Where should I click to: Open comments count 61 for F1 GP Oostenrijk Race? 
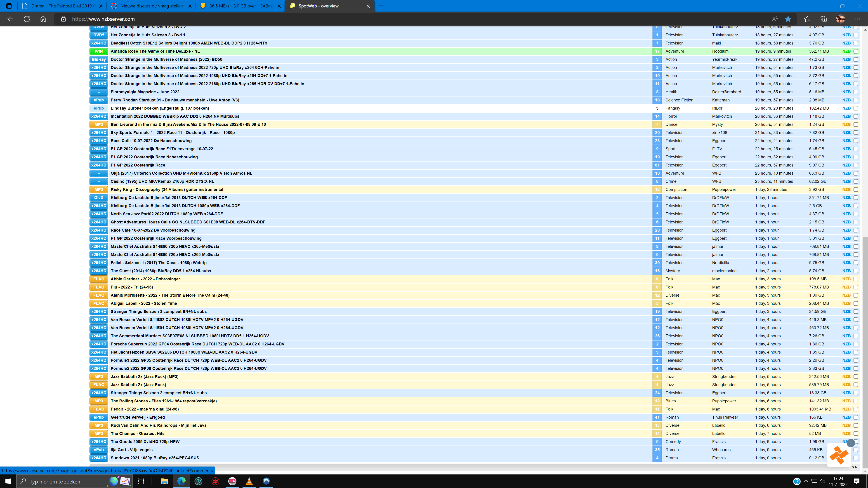657,165
